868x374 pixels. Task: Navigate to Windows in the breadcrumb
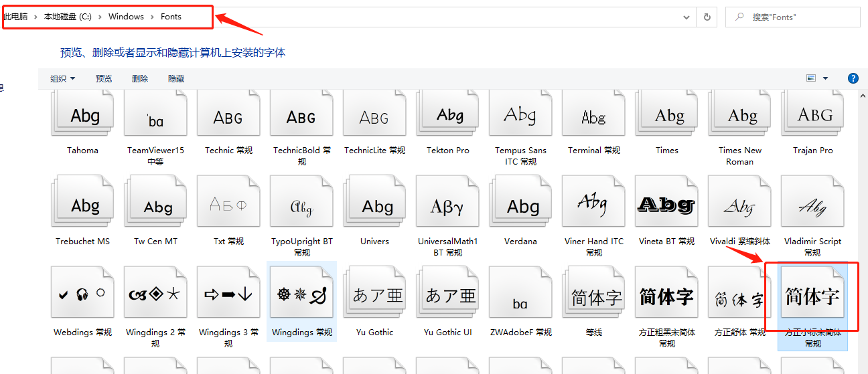pos(126,17)
